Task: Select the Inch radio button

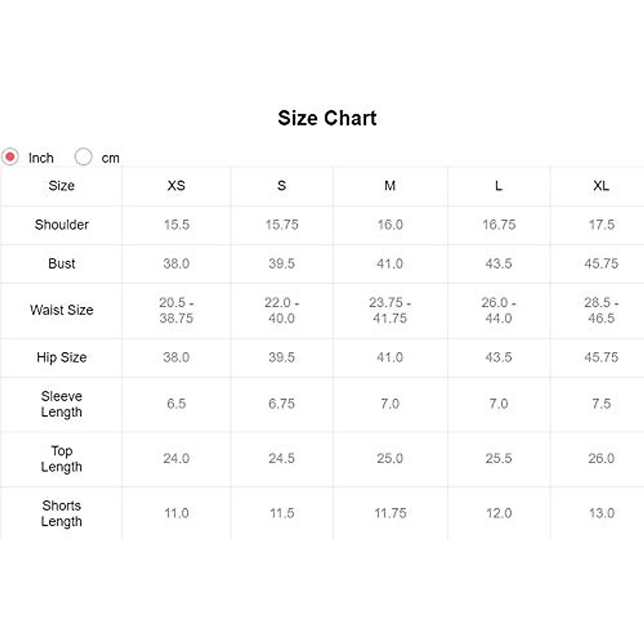Action: 10,157
